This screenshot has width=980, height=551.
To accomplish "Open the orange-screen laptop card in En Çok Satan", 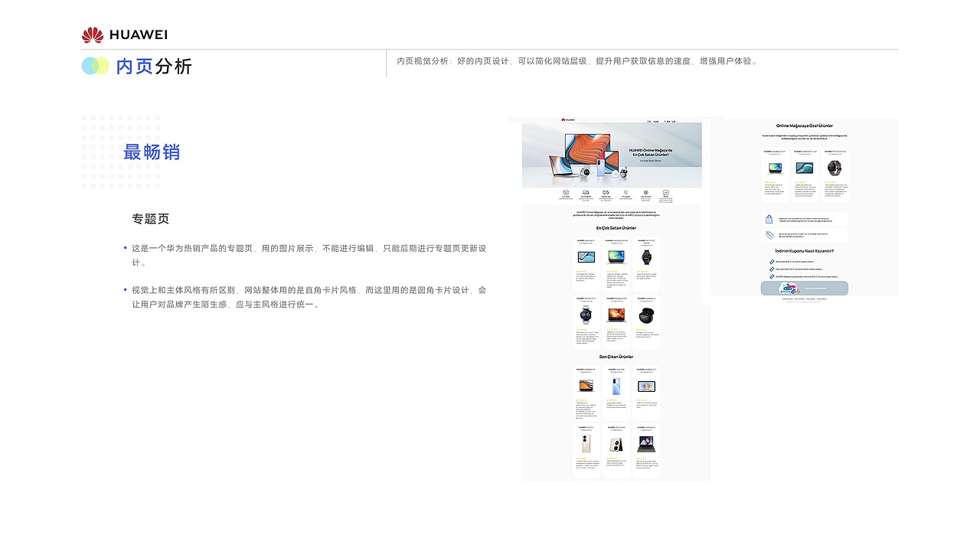I will (616, 322).
